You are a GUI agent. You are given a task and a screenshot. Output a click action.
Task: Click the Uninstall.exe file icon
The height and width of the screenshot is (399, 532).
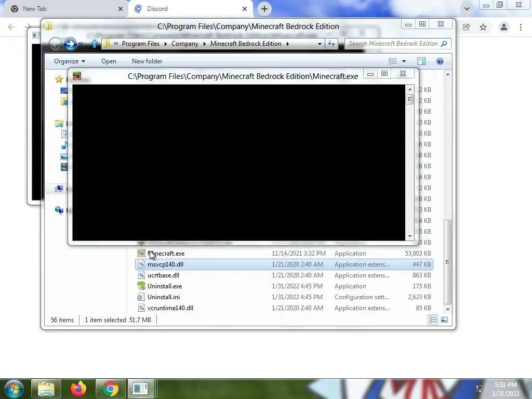pos(141,286)
